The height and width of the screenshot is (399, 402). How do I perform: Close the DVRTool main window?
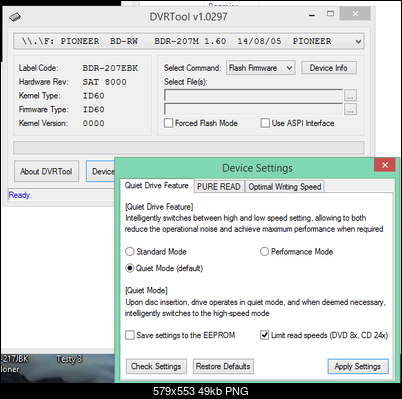coord(355,14)
